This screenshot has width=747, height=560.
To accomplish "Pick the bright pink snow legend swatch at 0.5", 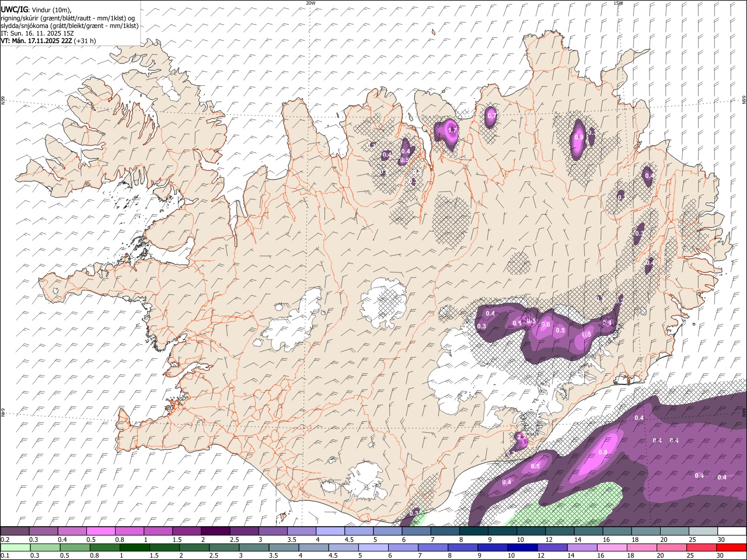I will [100, 531].
